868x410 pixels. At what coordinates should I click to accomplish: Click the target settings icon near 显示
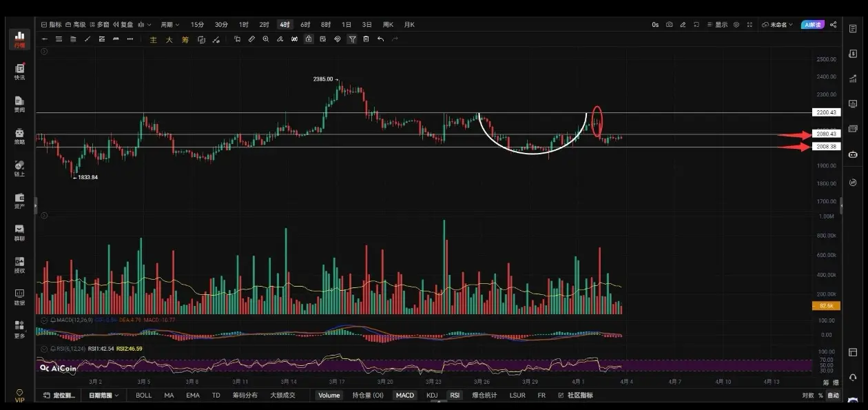(736, 25)
